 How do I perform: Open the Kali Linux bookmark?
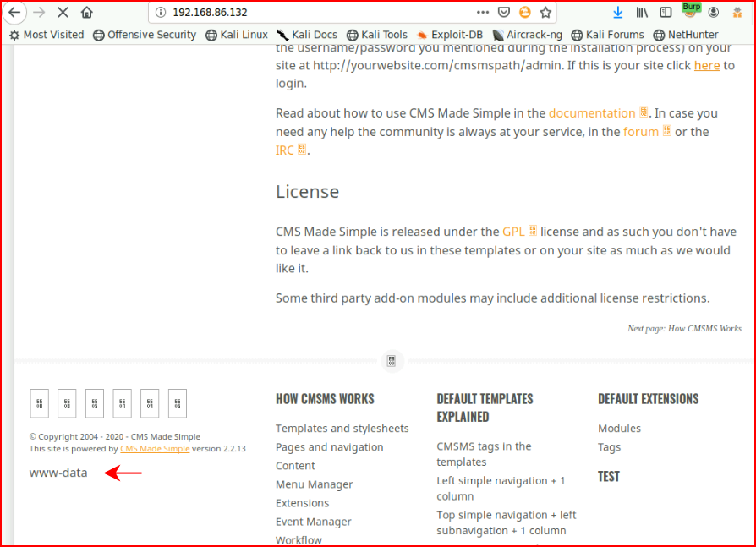[x=237, y=35]
